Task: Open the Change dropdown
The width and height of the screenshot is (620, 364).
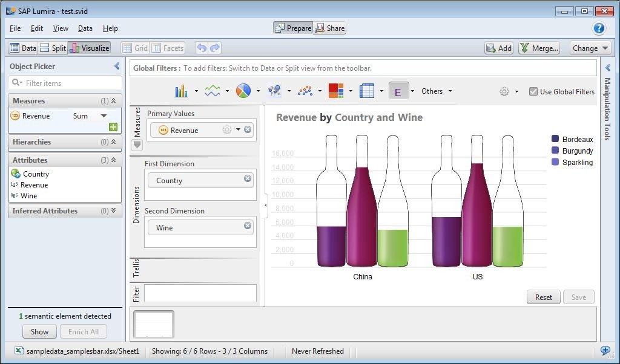Action: pyautogui.click(x=590, y=48)
